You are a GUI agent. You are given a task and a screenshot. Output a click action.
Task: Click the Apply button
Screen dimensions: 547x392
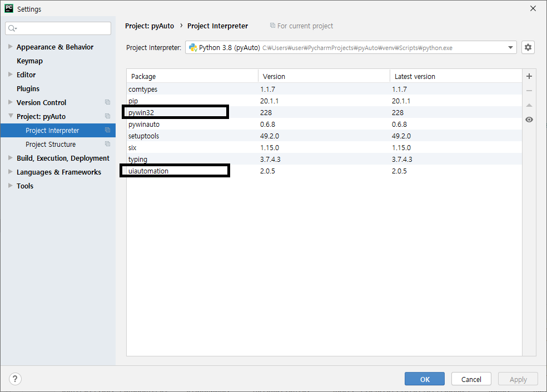[518, 379]
